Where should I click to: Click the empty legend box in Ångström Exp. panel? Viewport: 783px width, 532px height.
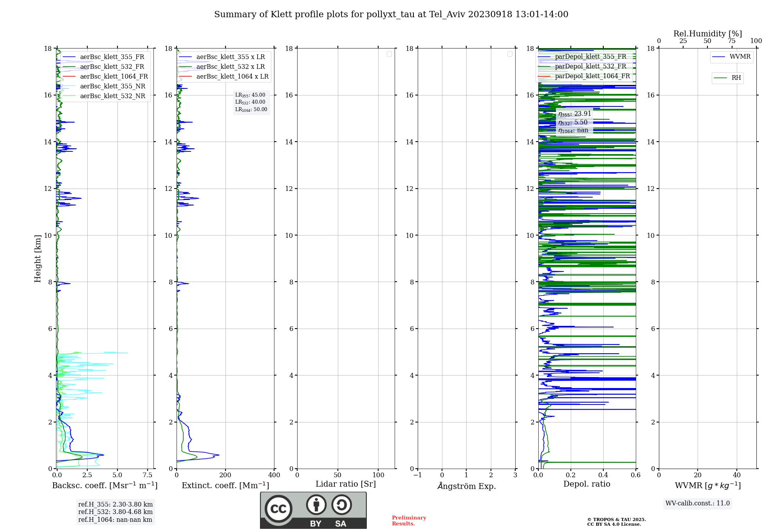click(x=510, y=54)
